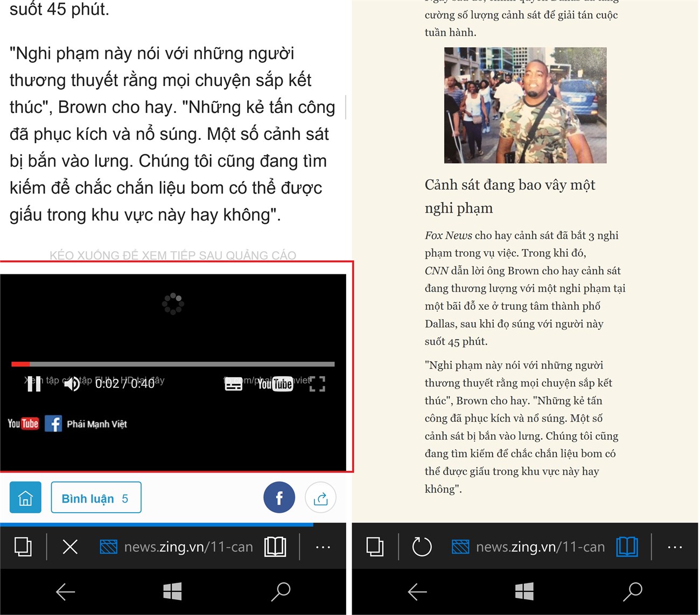
Task: Mute the video volume speaker icon
Action: tap(72, 384)
